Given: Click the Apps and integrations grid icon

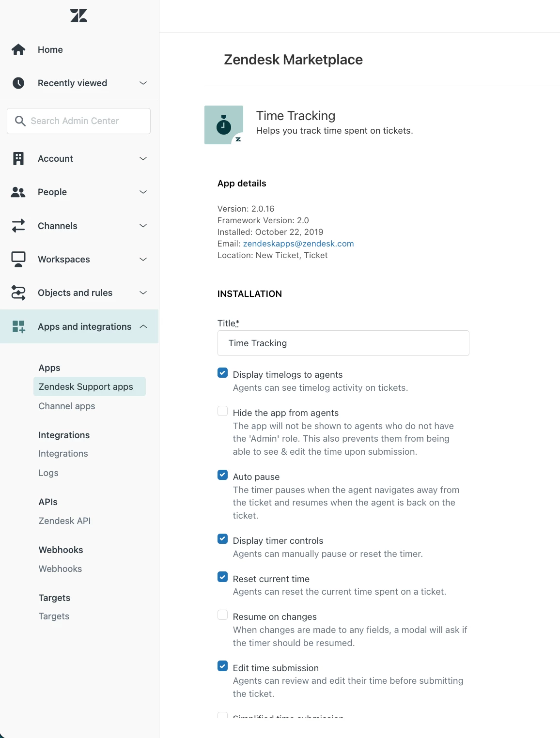Looking at the screenshot, I should [x=18, y=326].
